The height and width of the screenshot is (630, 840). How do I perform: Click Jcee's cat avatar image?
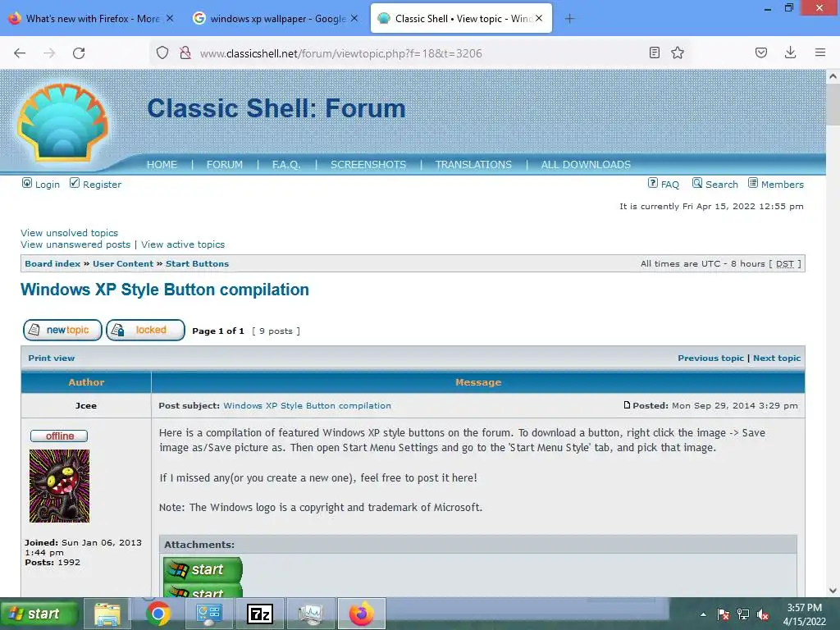pyautogui.click(x=59, y=486)
